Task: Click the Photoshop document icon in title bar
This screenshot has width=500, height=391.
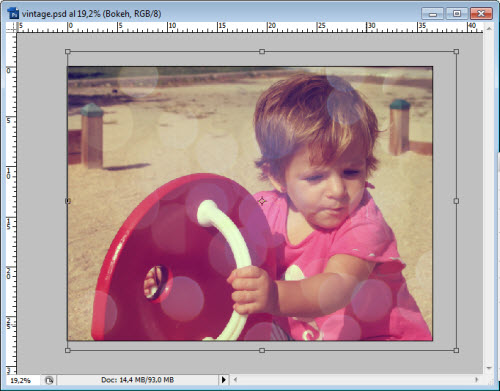Action: point(14,14)
